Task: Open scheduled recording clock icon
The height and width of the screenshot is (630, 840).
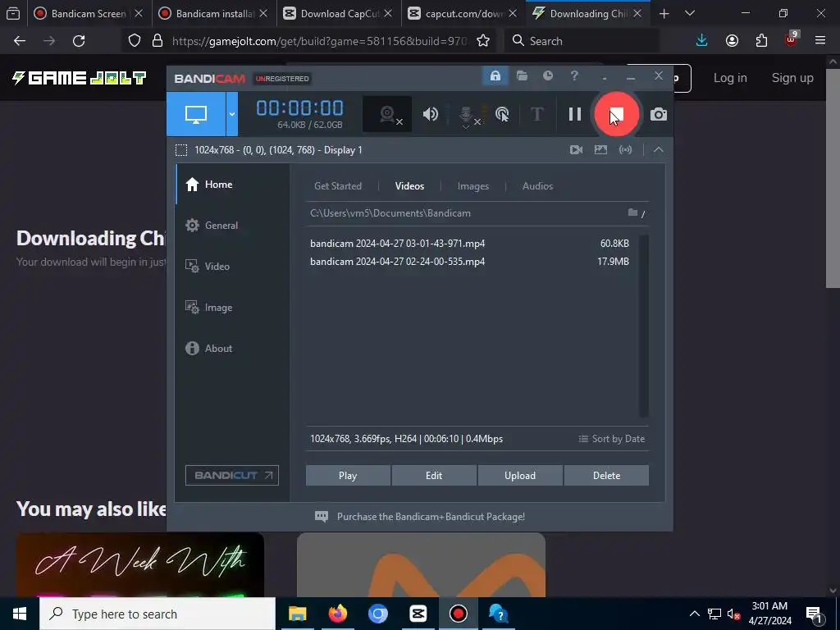Action: 547,75
